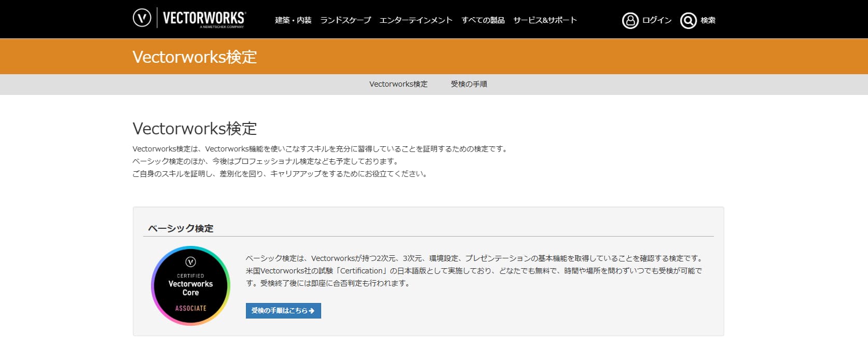868x359 pixels.
Task: Click the paragraph starting ベーシック検定のほか
Action: pyautogui.click(x=266, y=161)
